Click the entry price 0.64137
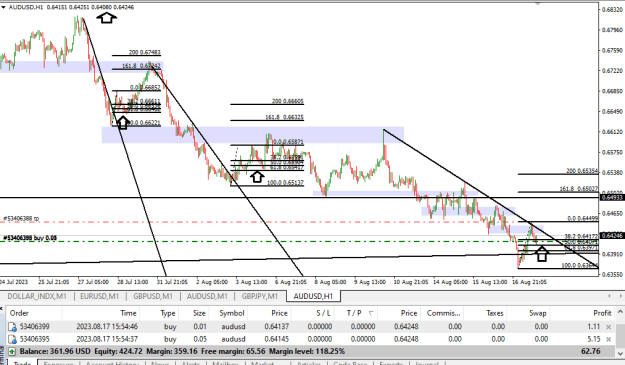The image size is (625, 365). (x=276, y=327)
